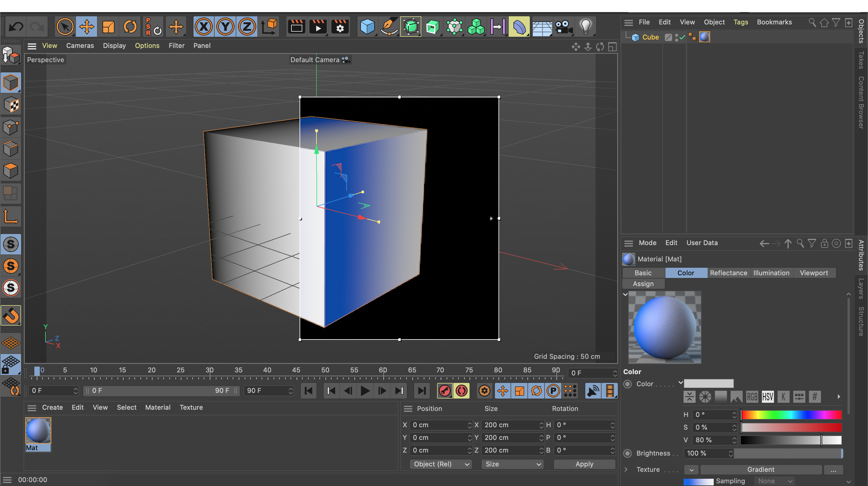The height and width of the screenshot is (486, 868).
Task: Open the viewport Cameras menu
Action: (80, 46)
